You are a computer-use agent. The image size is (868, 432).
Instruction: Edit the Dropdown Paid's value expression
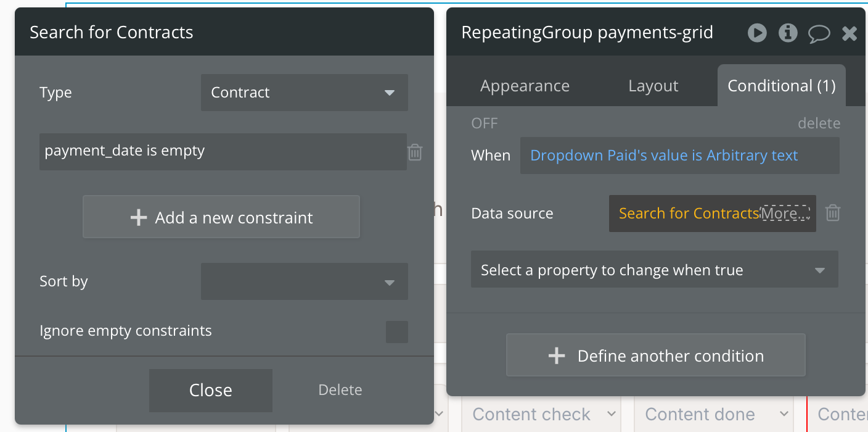point(664,156)
